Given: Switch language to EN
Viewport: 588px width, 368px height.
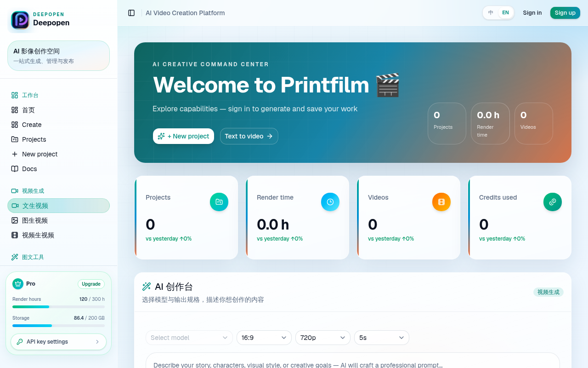Looking at the screenshot, I should [x=505, y=13].
